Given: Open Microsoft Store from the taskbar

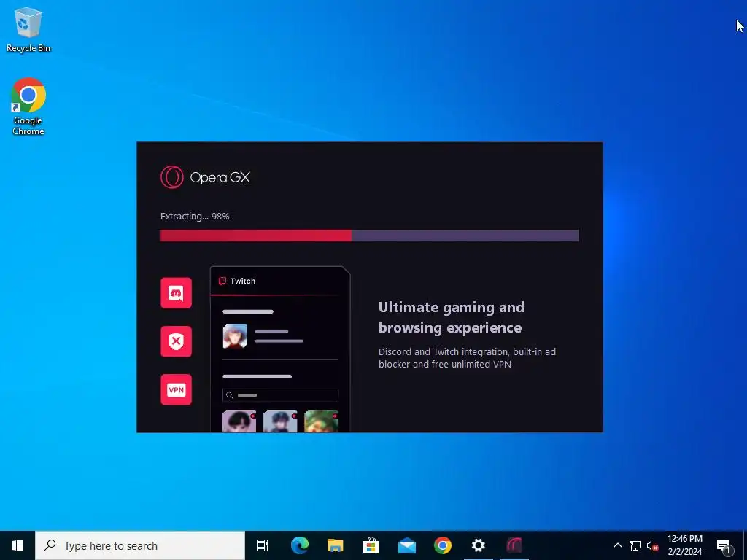Looking at the screenshot, I should (x=371, y=545).
